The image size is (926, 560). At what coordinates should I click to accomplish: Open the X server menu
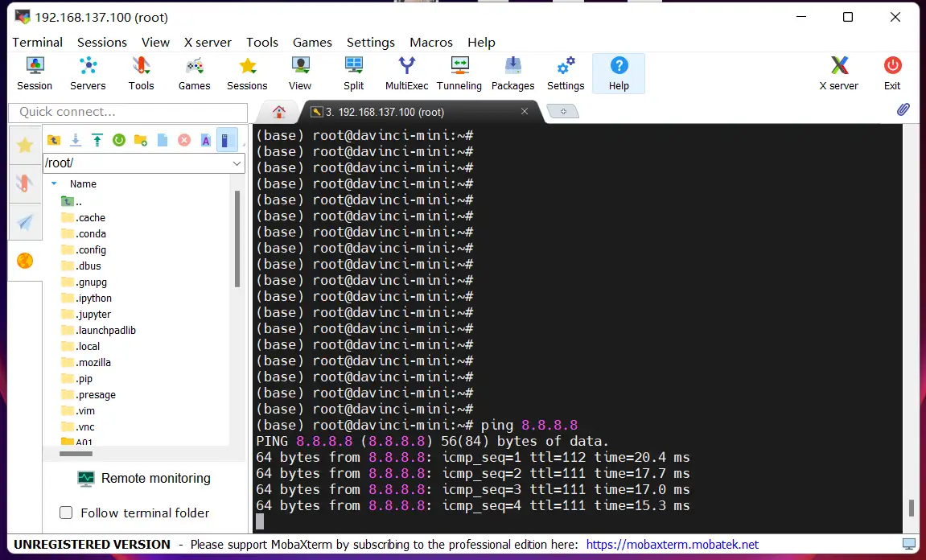pyautogui.click(x=208, y=43)
